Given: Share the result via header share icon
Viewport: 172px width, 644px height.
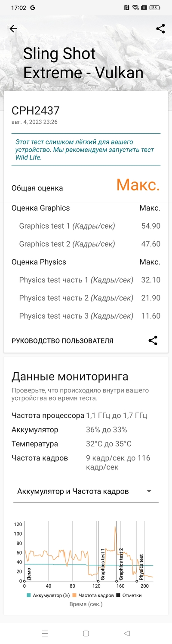Looking at the screenshot, I should click(160, 29).
